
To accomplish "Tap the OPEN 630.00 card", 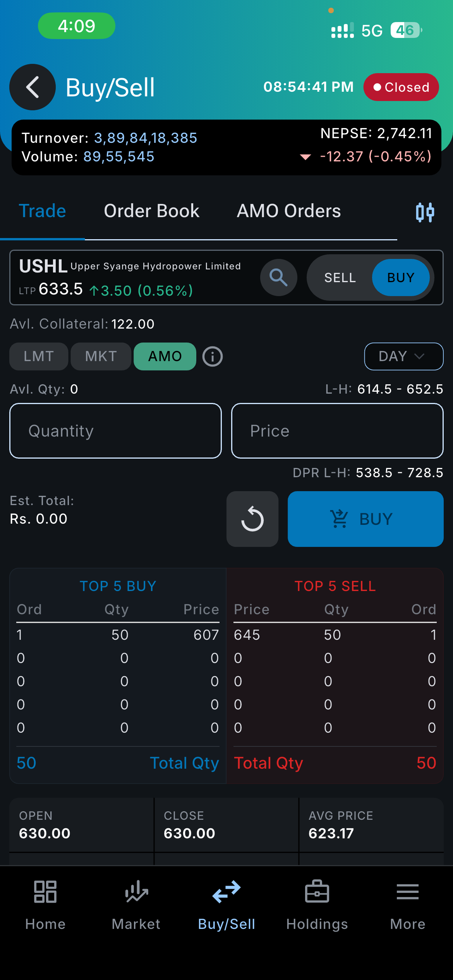I will click(x=81, y=825).
